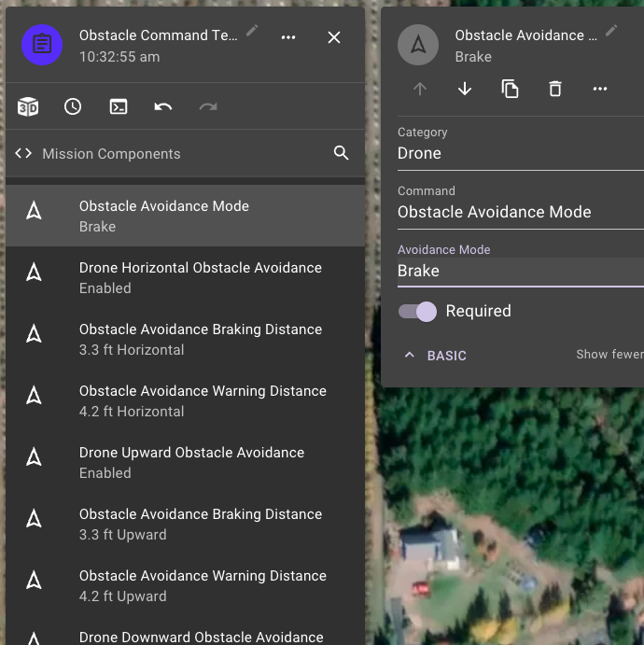Open the clock history icon
Image resolution: width=644 pixels, height=645 pixels.
click(73, 106)
